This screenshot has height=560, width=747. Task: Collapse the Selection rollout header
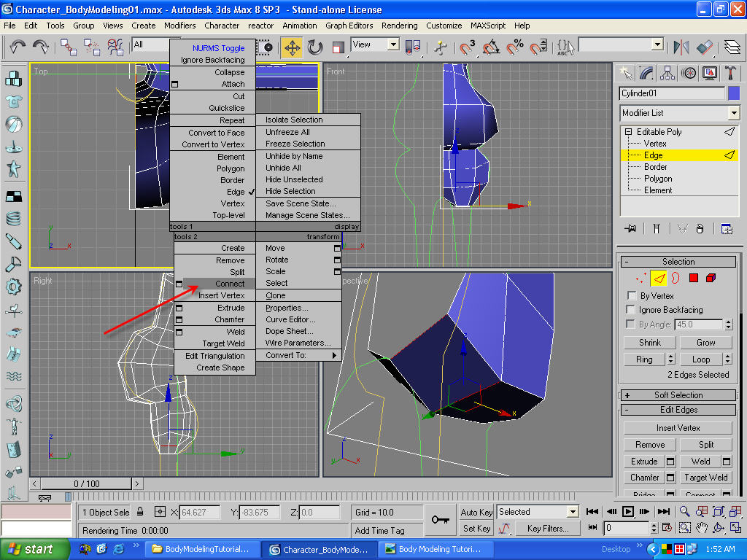(x=678, y=262)
